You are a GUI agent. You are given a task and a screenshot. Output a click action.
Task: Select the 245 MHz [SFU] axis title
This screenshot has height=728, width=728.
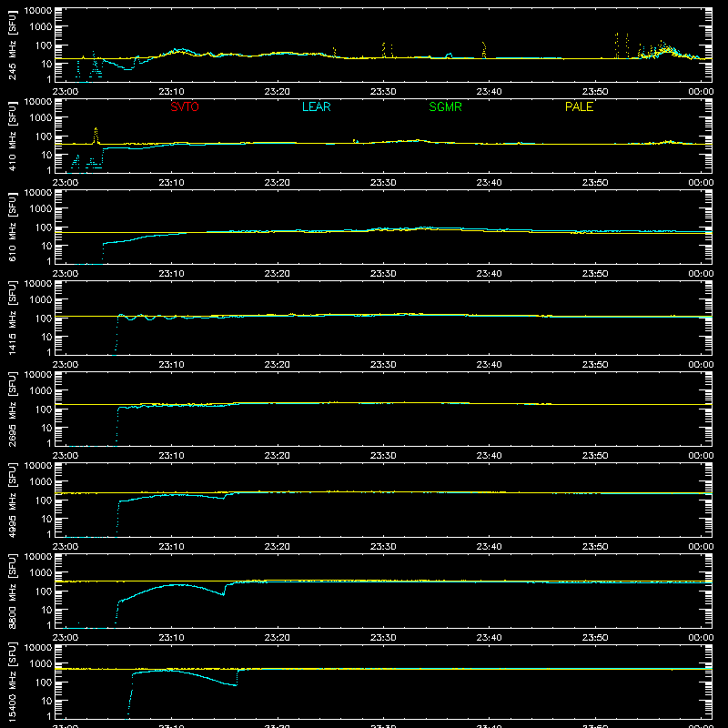pos(12,45)
